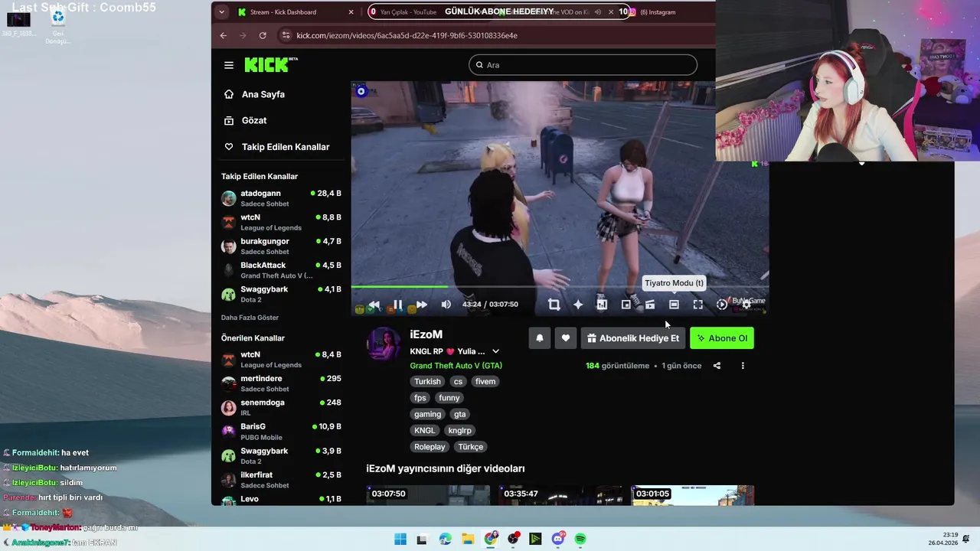Click the browser address bar URL

tap(407, 35)
